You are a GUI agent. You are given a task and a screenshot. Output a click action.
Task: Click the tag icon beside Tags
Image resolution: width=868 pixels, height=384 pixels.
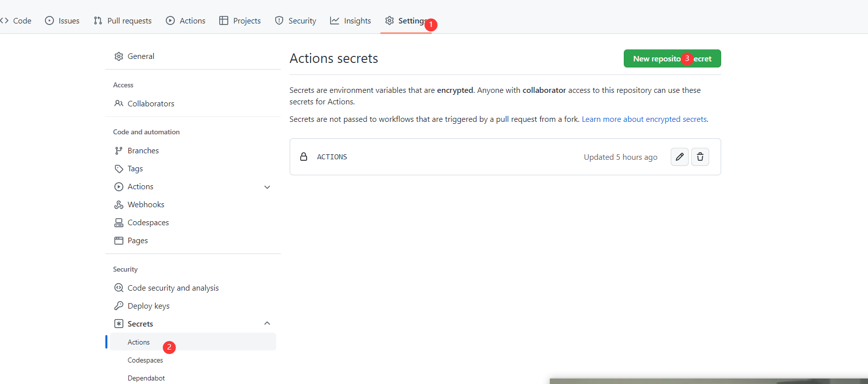pyautogui.click(x=119, y=169)
